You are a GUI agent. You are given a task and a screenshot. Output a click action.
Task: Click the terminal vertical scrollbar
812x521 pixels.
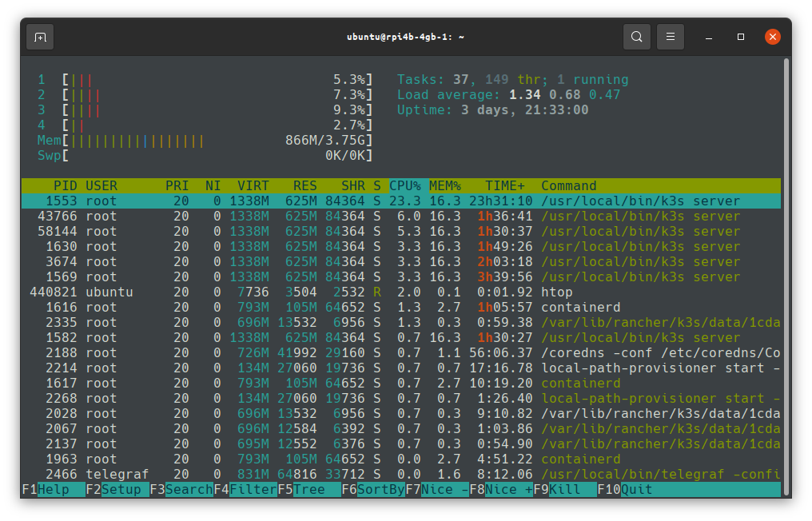coord(786,272)
